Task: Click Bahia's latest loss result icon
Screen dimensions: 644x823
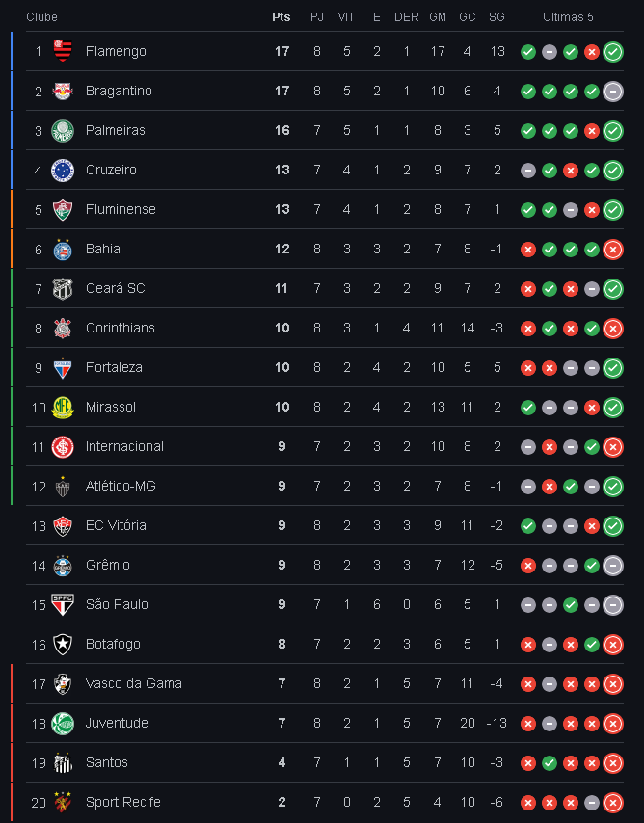Action: 612,250
